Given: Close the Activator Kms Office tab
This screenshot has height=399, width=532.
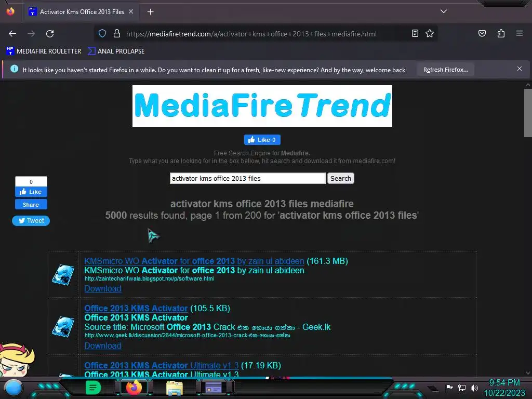Looking at the screenshot, I should (131, 11).
